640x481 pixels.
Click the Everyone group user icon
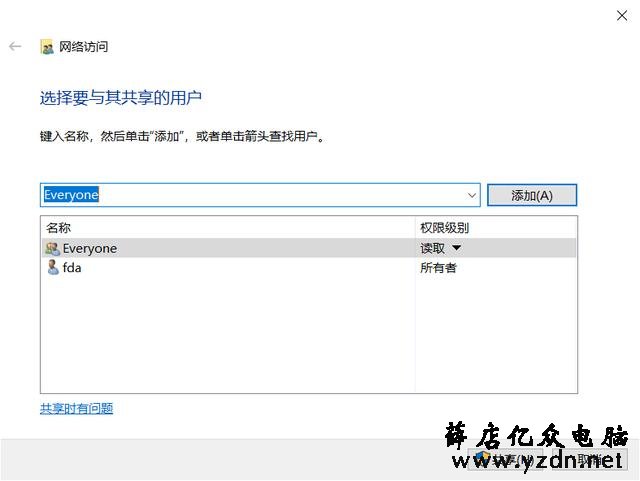tap(53, 248)
